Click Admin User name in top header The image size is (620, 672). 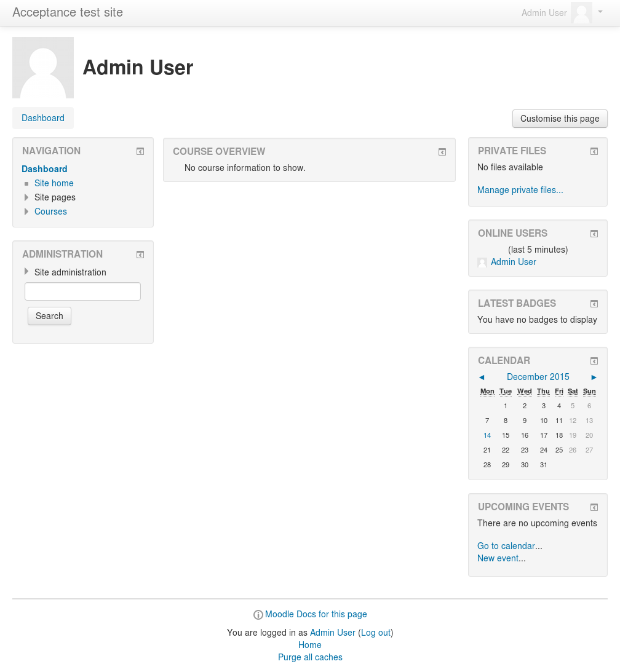[x=544, y=13]
